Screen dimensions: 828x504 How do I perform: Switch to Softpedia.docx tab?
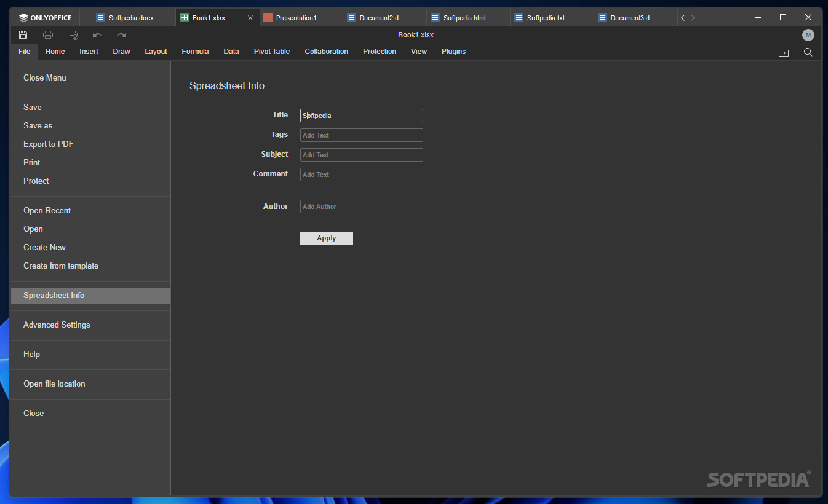tap(133, 18)
